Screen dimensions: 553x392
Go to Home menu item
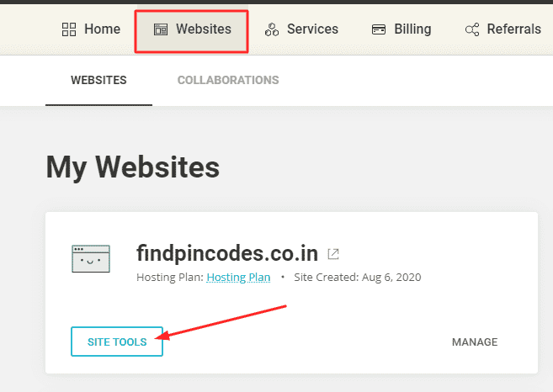91,29
